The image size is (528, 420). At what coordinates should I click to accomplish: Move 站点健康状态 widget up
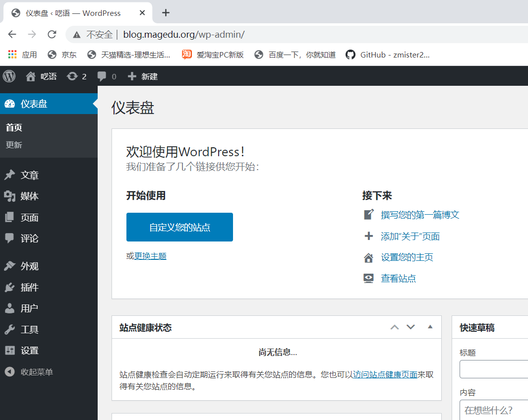point(395,327)
